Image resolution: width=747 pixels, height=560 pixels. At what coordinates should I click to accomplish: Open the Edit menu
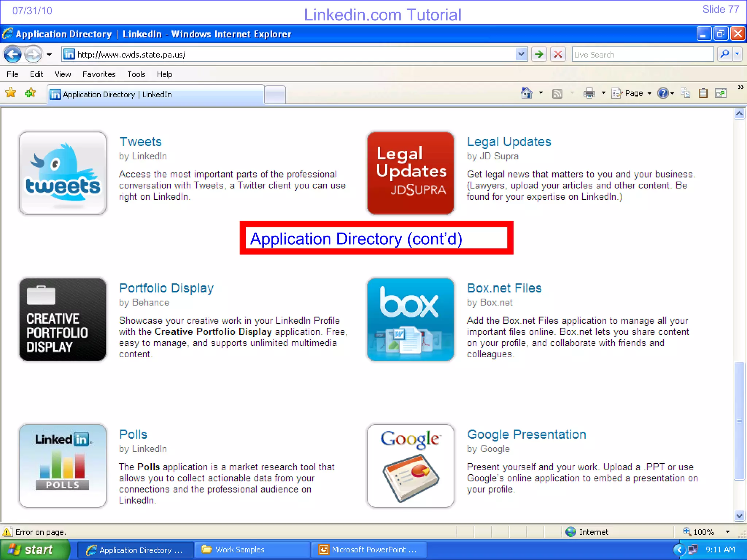tap(36, 74)
